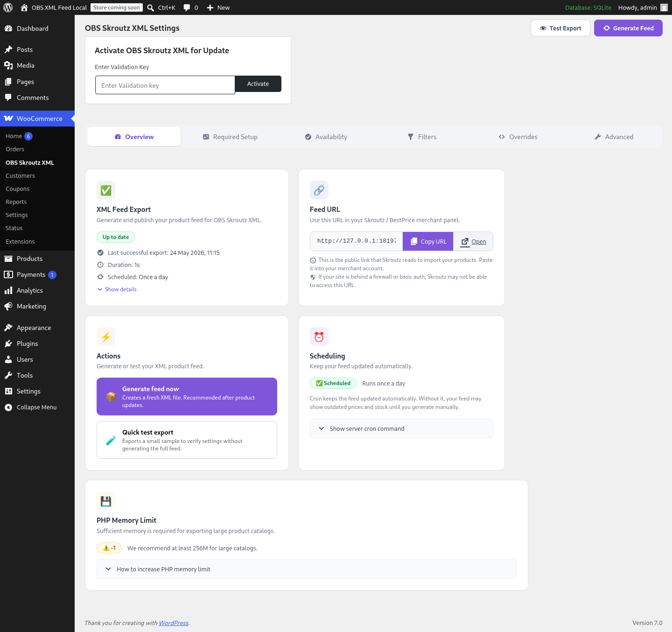672x632 pixels.
Task: Open Orders under WooCommerce
Action: coord(15,149)
